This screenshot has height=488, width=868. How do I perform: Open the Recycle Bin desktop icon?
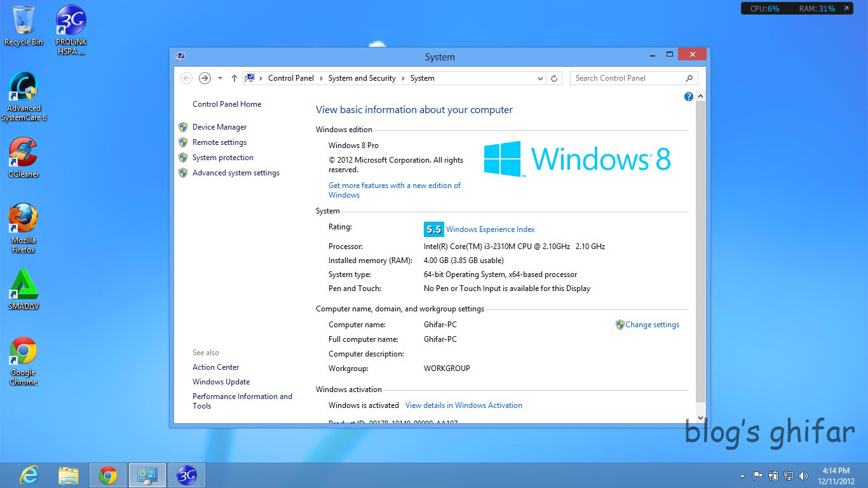(x=24, y=25)
